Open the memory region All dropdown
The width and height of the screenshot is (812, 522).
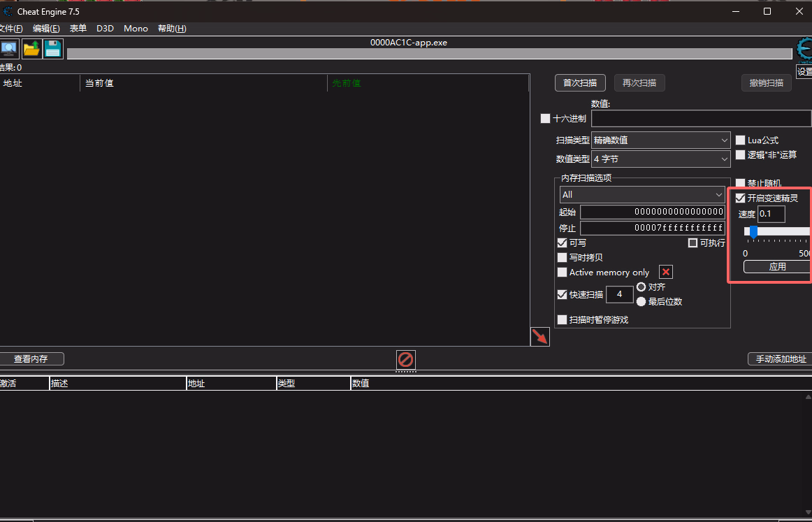coord(642,195)
